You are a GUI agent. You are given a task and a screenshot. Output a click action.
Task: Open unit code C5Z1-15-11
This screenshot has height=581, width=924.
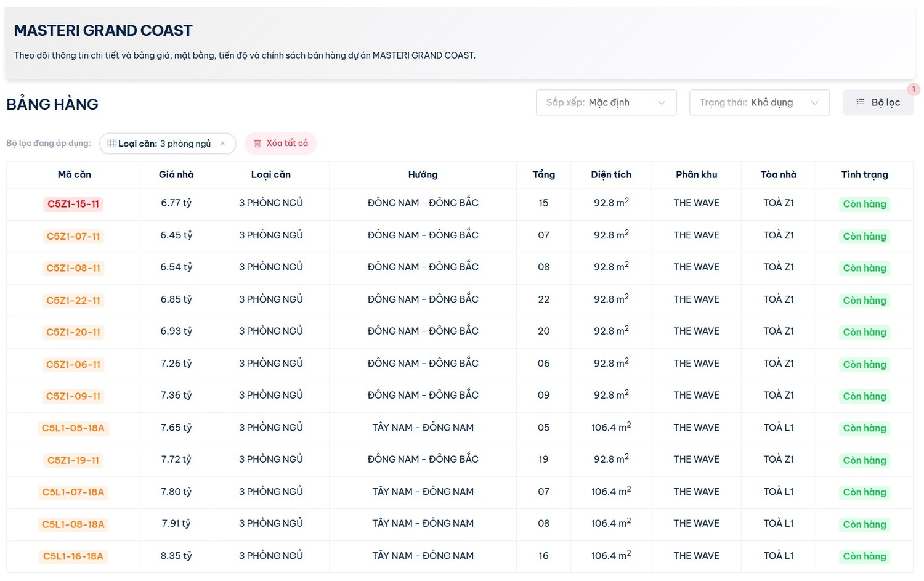[x=73, y=204]
